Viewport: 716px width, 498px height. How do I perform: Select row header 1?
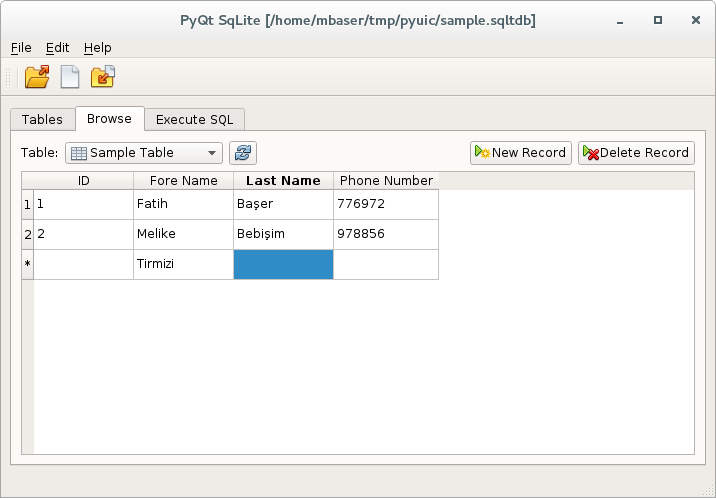pyautogui.click(x=27, y=204)
